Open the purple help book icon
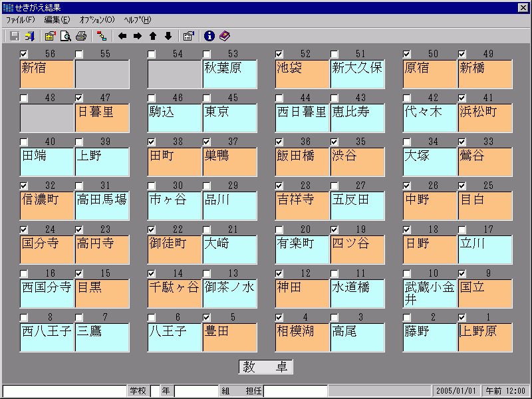The image size is (532, 399). coord(225,36)
